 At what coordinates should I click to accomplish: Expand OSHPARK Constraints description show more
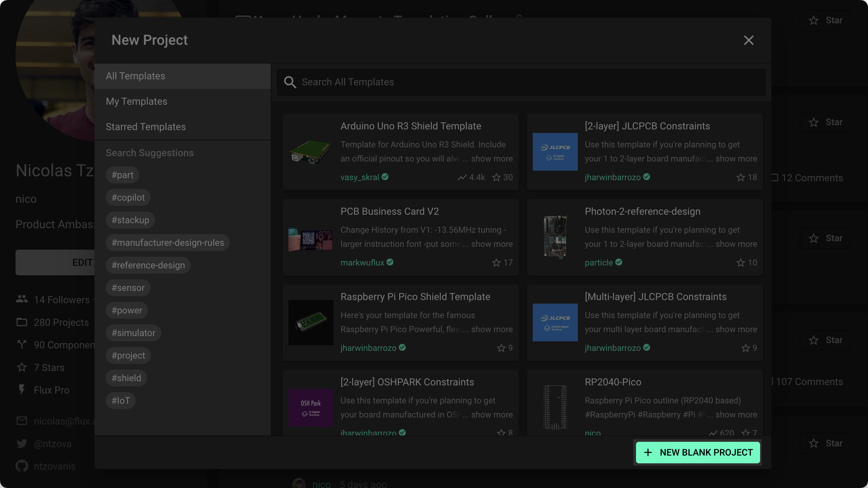pos(492,415)
